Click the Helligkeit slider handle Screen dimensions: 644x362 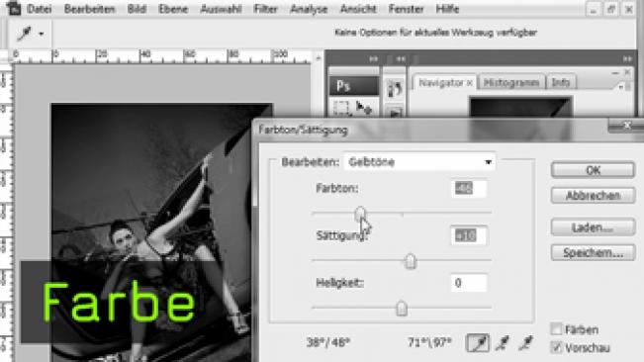402,309
